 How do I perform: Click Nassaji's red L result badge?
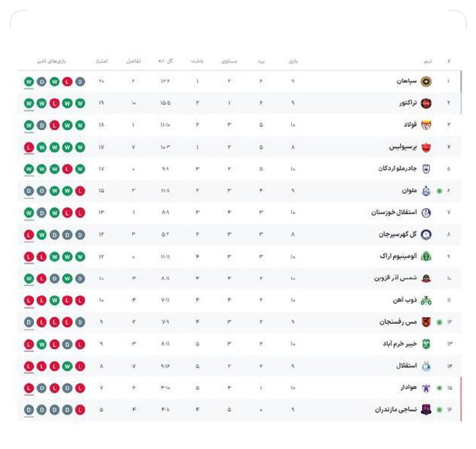tap(80, 410)
